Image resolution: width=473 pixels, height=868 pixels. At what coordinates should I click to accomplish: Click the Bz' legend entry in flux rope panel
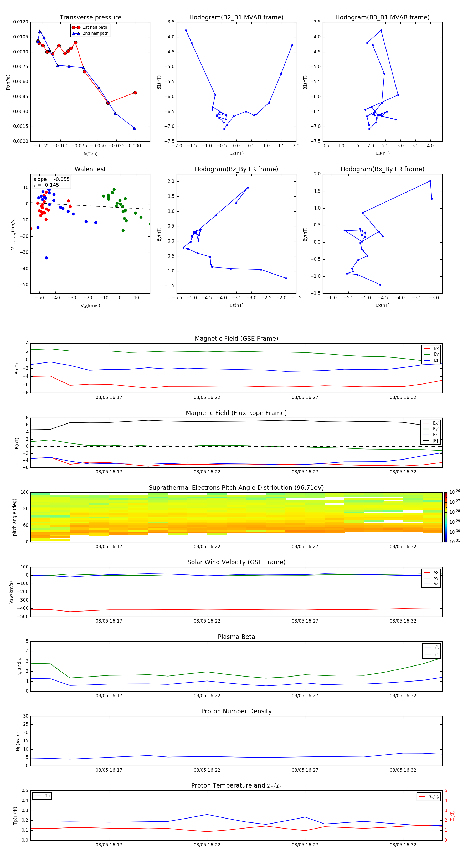point(431,435)
